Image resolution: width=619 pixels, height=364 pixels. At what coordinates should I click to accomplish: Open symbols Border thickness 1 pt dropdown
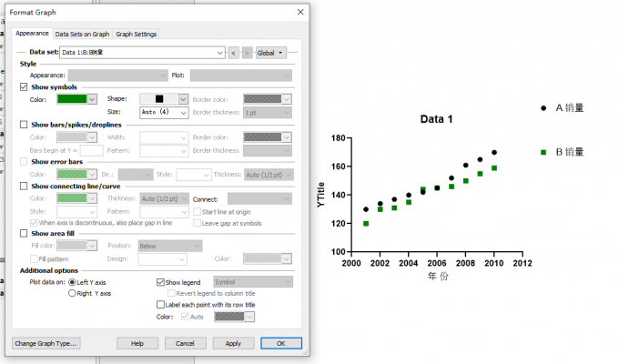(x=268, y=113)
